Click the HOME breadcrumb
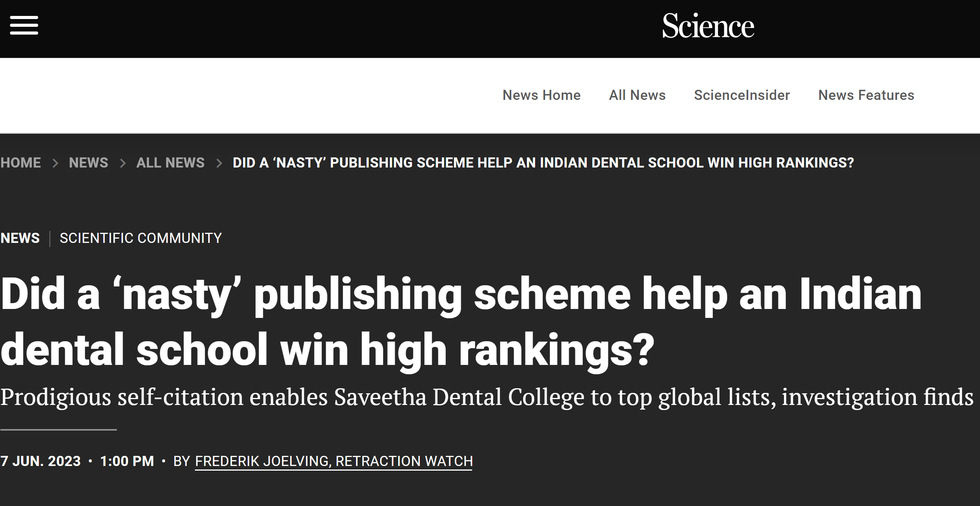The image size is (980, 506). pos(21,162)
